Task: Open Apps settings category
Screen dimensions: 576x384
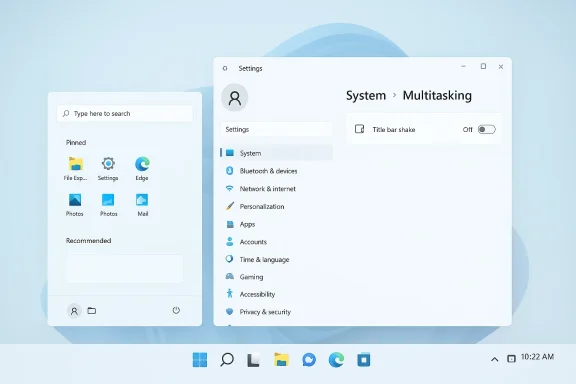Action: (x=277, y=224)
